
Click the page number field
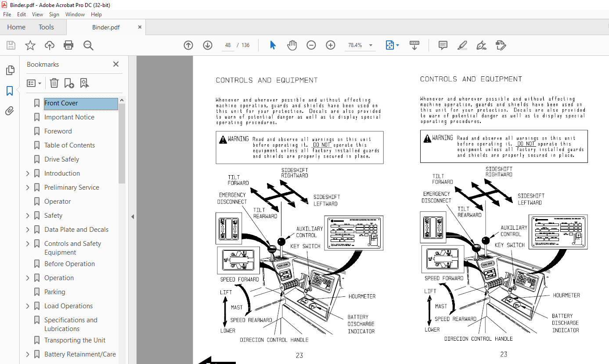pyautogui.click(x=228, y=45)
